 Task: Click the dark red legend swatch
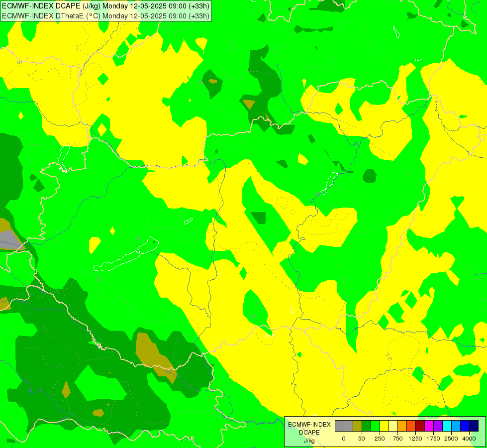point(420,426)
